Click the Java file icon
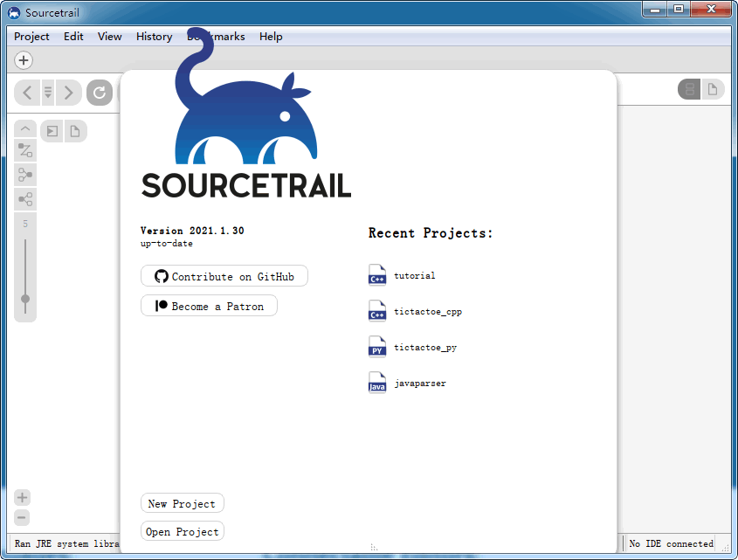 tap(377, 383)
